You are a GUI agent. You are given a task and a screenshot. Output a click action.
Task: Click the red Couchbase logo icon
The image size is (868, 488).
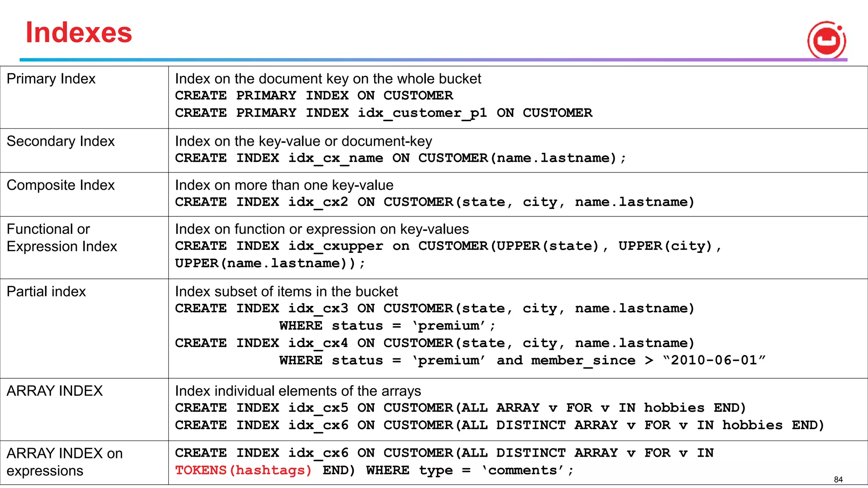[x=826, y=40]
